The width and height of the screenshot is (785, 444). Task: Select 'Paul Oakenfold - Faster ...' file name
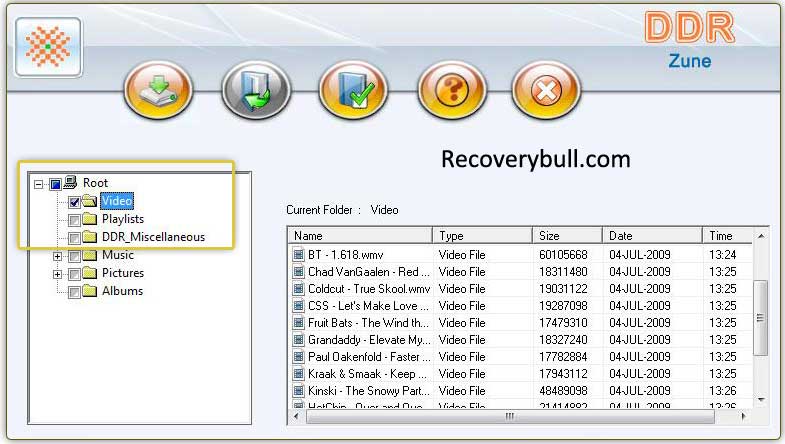[369, 357]
